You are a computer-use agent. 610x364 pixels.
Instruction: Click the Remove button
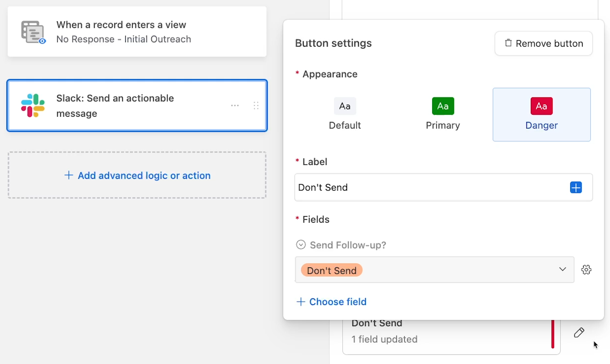pos(543,43)
